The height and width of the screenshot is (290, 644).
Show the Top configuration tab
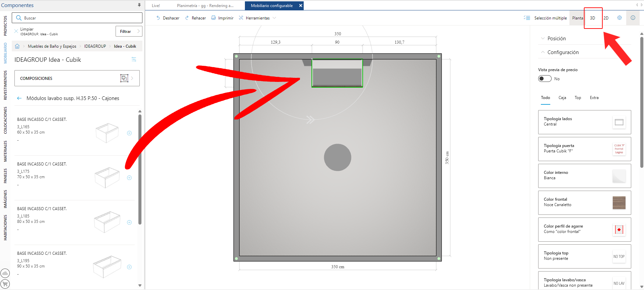pos(578,98)
